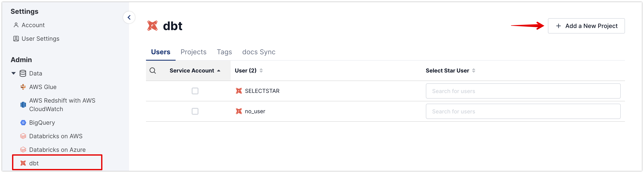
Task: Click Add a New Project button
Action: 586,26
